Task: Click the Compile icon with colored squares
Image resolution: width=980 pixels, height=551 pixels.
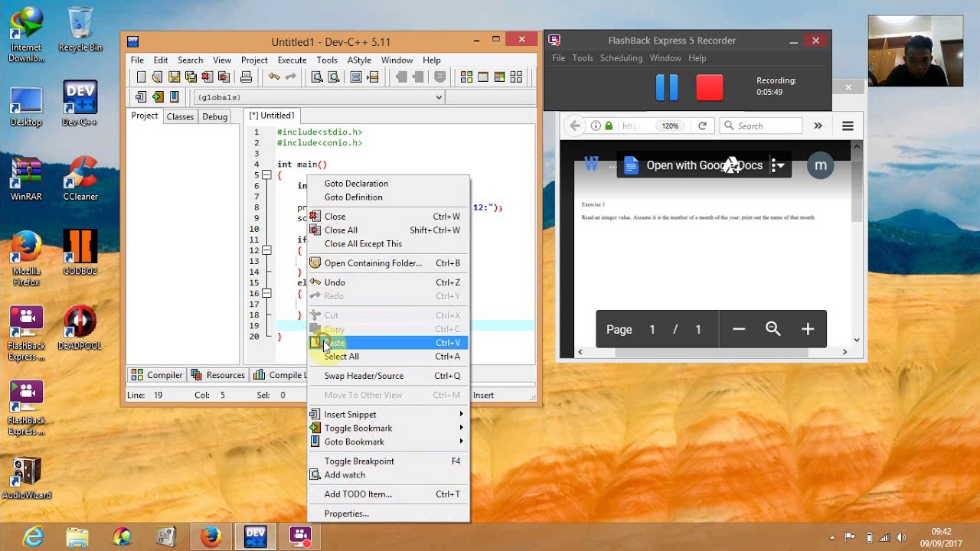Action: pyautogui.click(x=466, y=77)
